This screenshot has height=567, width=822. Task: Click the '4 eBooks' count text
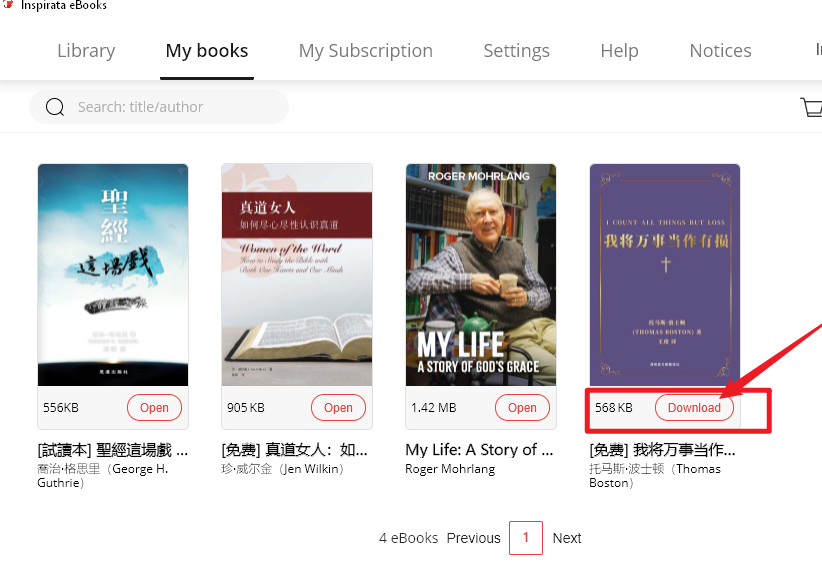(408, 538)
